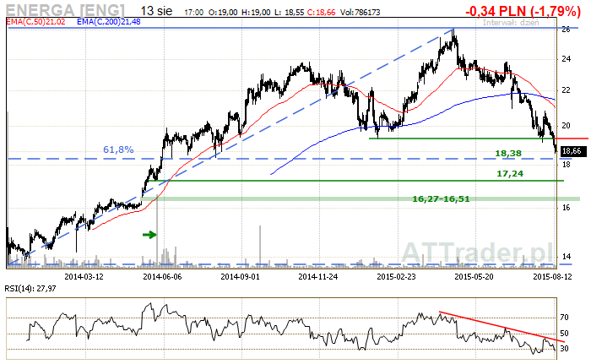Click the price axis value 22
The height and width of the screenshot is (364, 591).
[567, 90]
